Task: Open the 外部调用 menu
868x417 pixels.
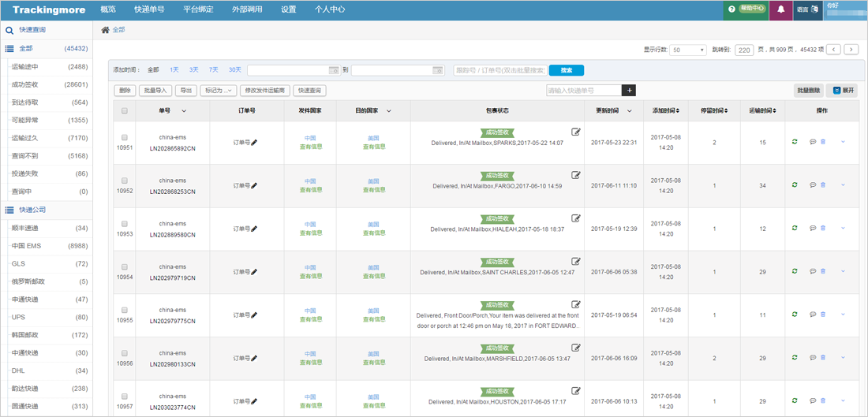Action: point(248,9)
